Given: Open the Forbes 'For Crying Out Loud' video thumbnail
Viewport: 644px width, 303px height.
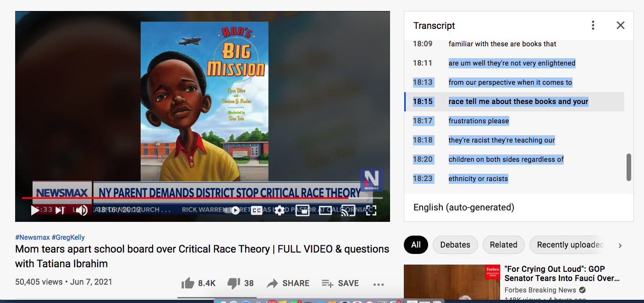Looking at the screenshot, I should 452,283.
